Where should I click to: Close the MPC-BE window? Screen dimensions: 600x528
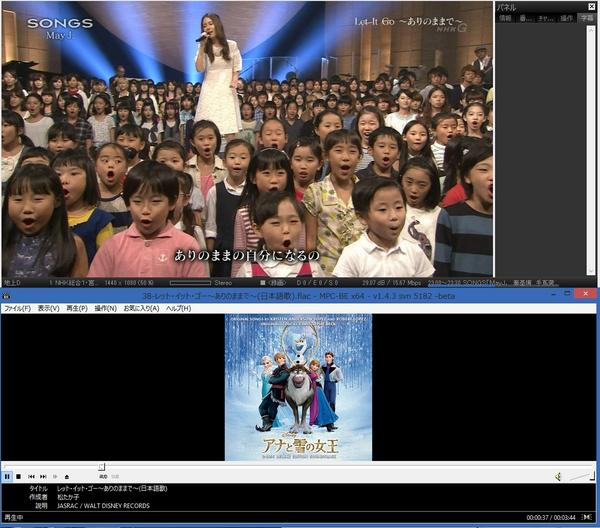tap(585, 294)
